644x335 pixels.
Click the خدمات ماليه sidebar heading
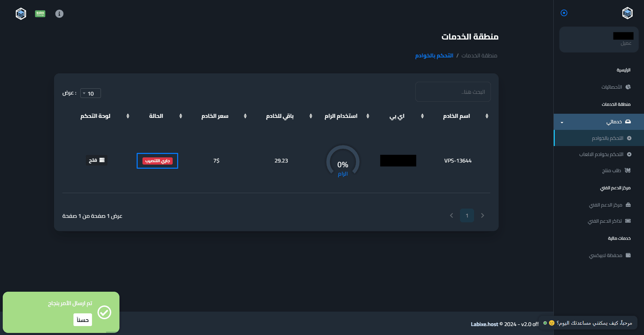click(x=619, y=238)
